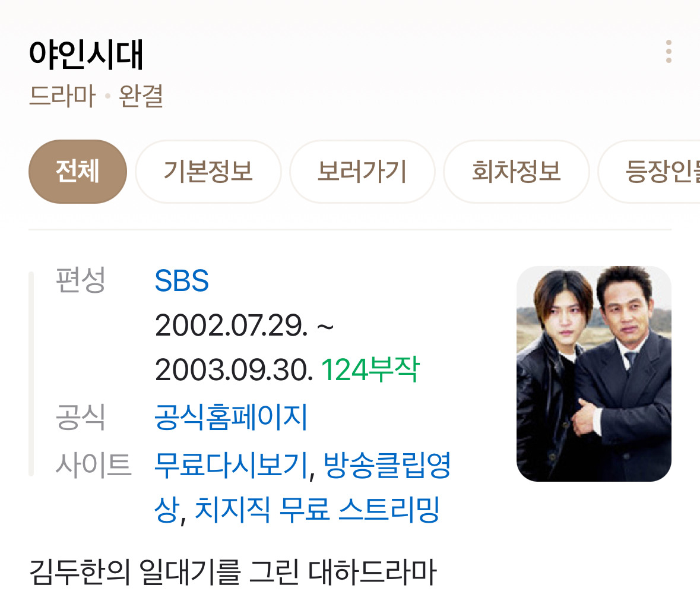This screenshot has width=700, height=610.
Task: Click the 2002.07.29. start date text
Action: (x=231, y=325)
